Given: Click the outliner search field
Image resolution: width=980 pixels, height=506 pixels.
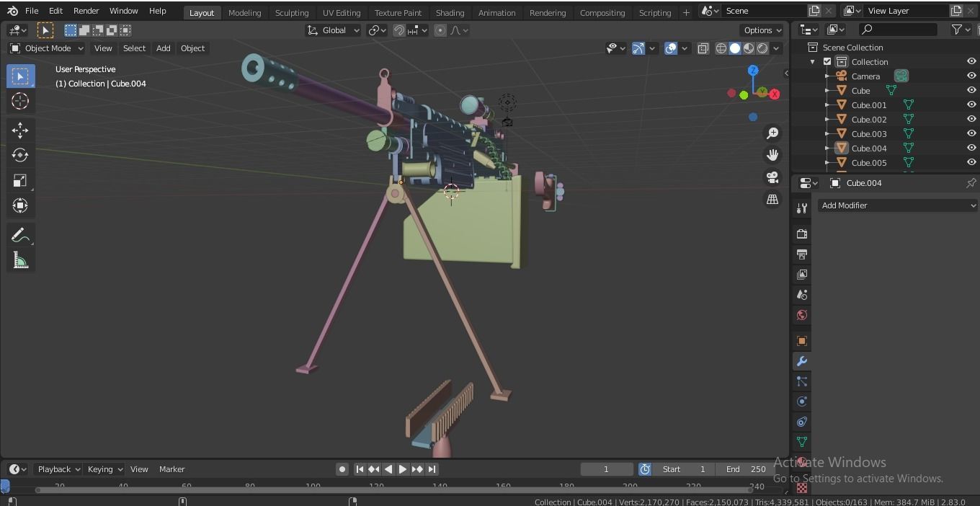Looking at the screenshot, I should click(899, 30).
